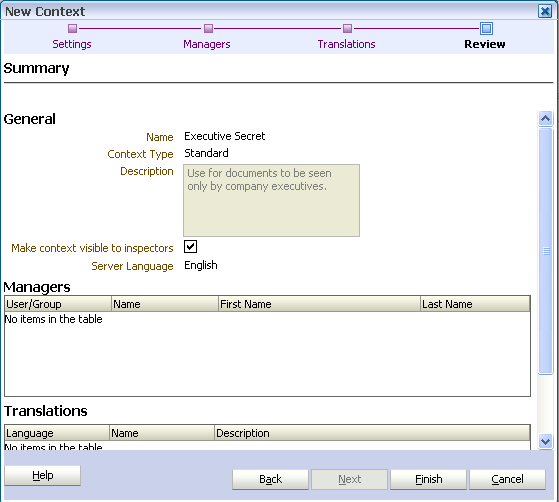
Task: Click Translations table Name column header
Action: pyautogui.click(x=162, y=433)
